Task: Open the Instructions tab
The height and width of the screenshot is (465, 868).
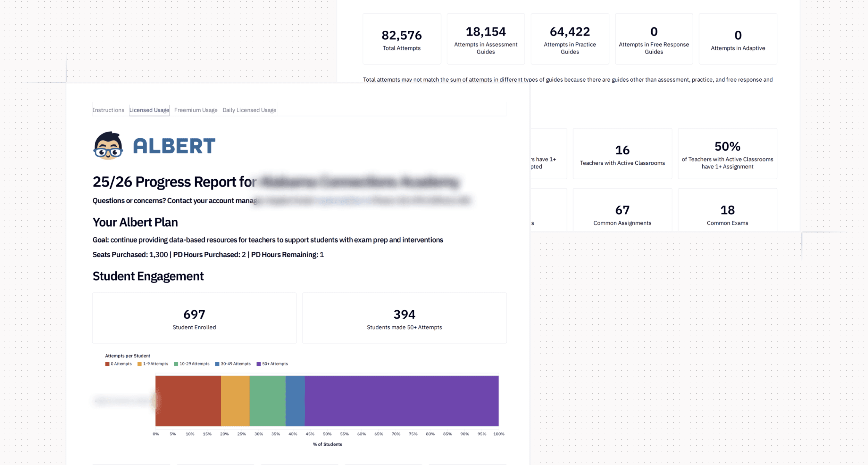Action: (x=108, y=110)
